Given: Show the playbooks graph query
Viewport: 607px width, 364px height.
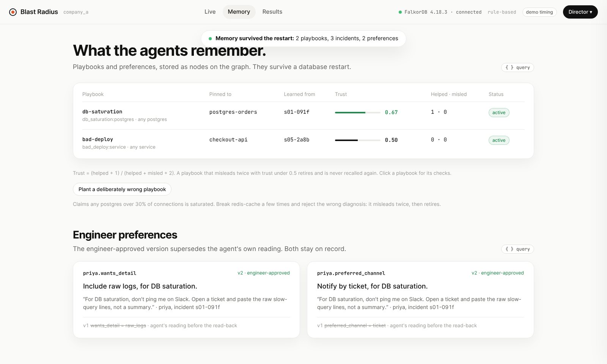Looking at the screenshot, I should tap(517, 67).
